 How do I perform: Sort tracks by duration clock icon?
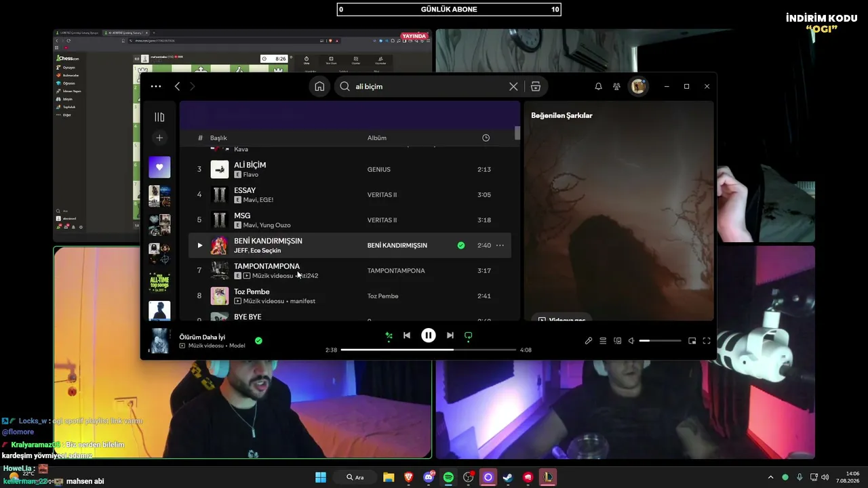click(486, 138)
